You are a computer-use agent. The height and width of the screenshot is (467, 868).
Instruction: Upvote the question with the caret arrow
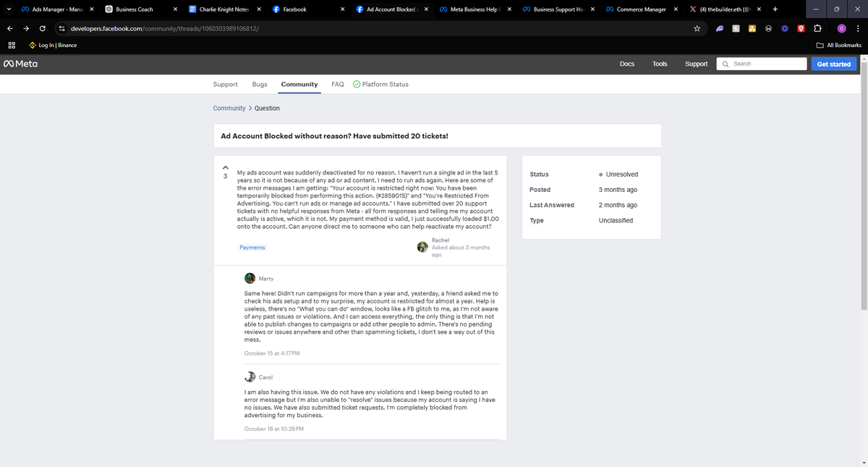(225, 169)
